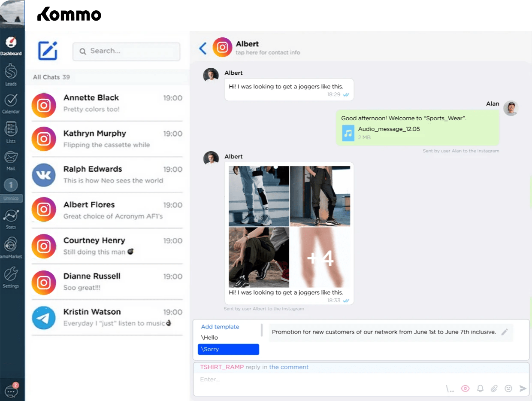Expand hidden photos via the +4 overlay
The image size is (532, 401).
(320, 258)
